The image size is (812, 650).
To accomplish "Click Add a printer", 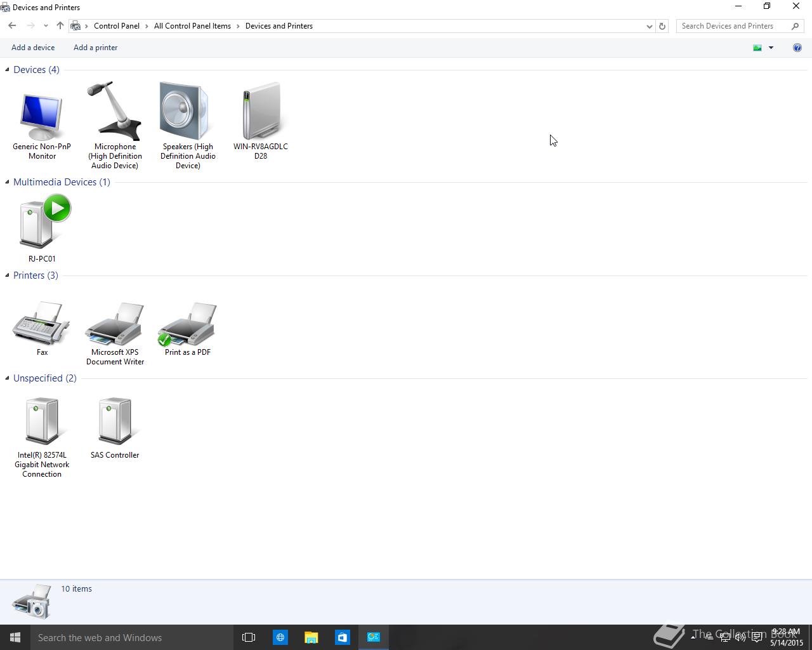I will [x=95, y=48].
